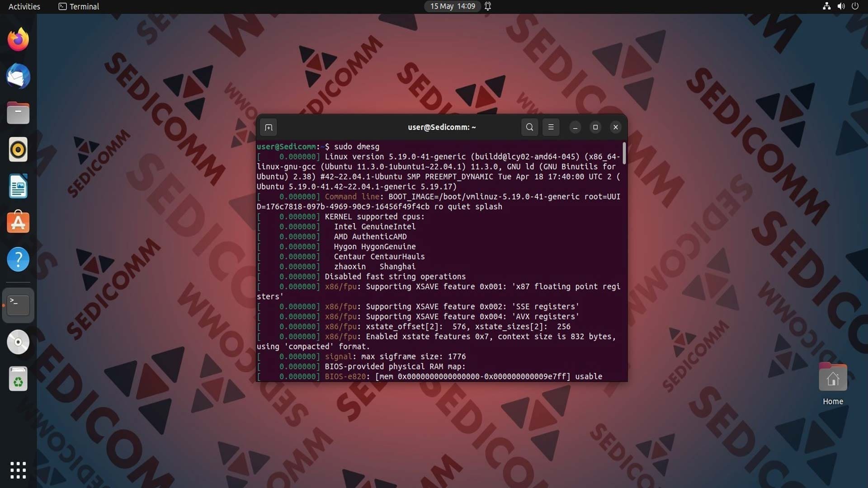Open LibreOffice Writer from the dock

[x=18, y=186]
